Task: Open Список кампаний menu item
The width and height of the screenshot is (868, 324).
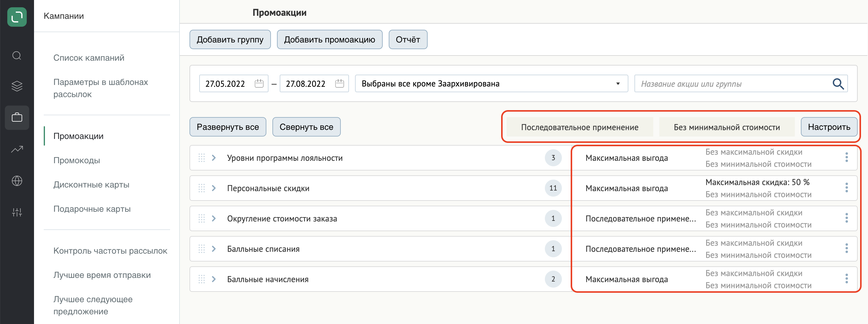Action: 89,58
